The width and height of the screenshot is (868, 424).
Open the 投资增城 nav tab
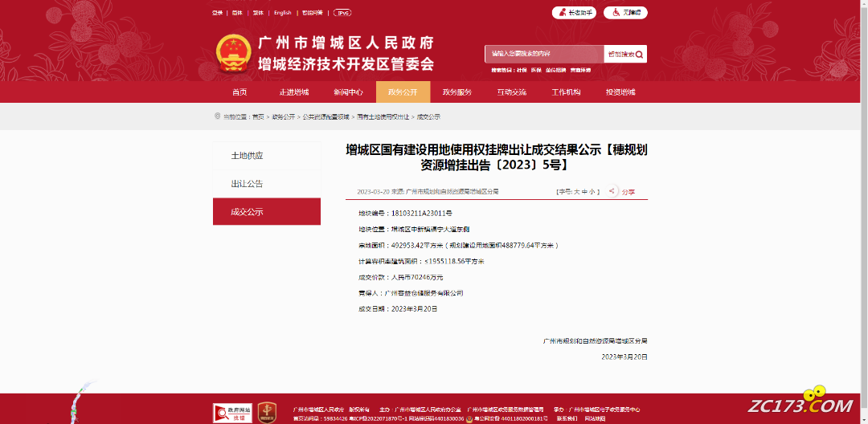point(620,92)
